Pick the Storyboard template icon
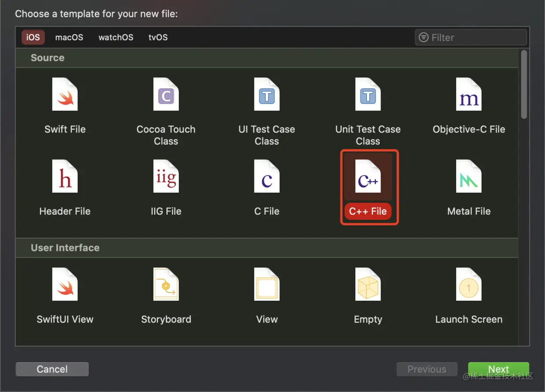This screenshot has width=545, height=392. (166, 284)
